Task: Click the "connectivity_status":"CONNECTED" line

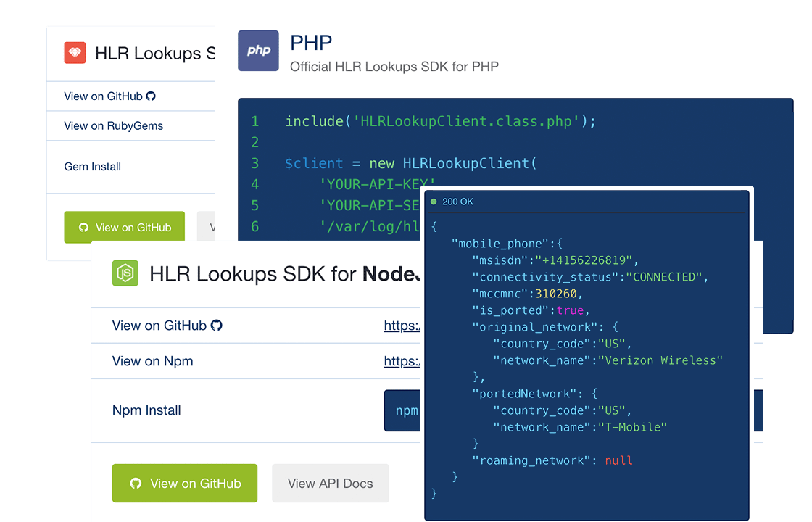Action: pos(590,276)
